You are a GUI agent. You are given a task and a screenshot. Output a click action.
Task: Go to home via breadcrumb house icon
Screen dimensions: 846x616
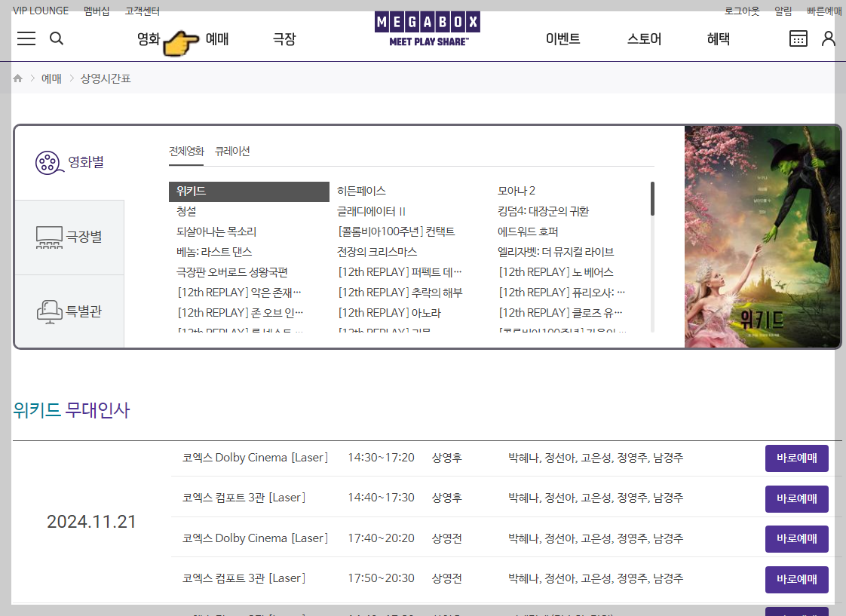18,78
